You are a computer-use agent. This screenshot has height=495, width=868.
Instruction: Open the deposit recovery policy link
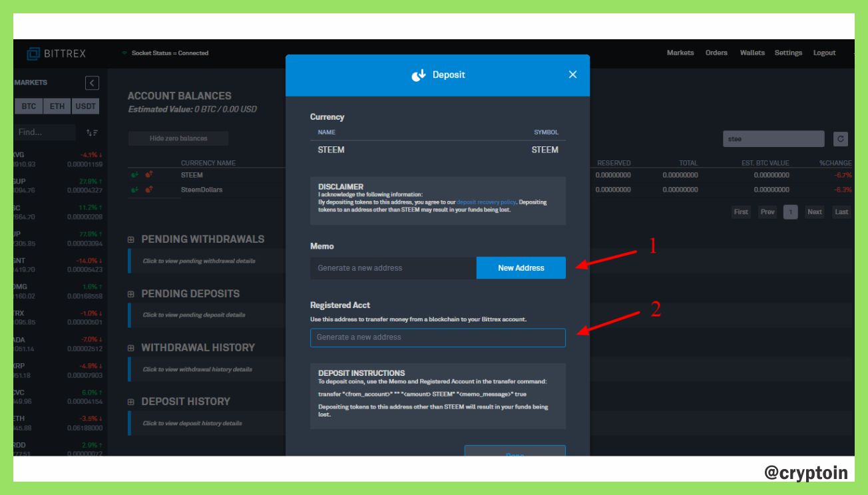click(485, 202)
